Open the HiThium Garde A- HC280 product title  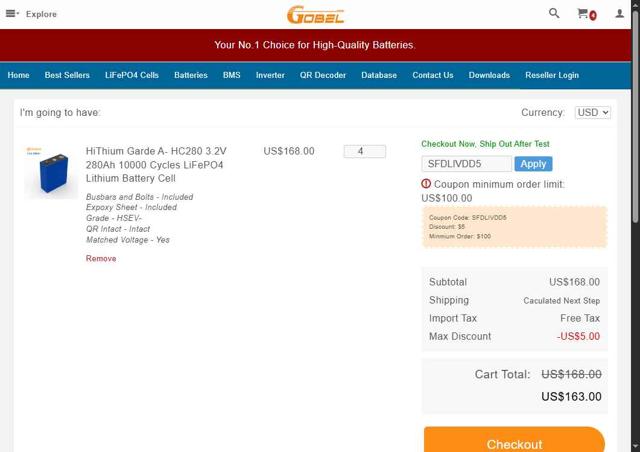click(x=156, y=165)
